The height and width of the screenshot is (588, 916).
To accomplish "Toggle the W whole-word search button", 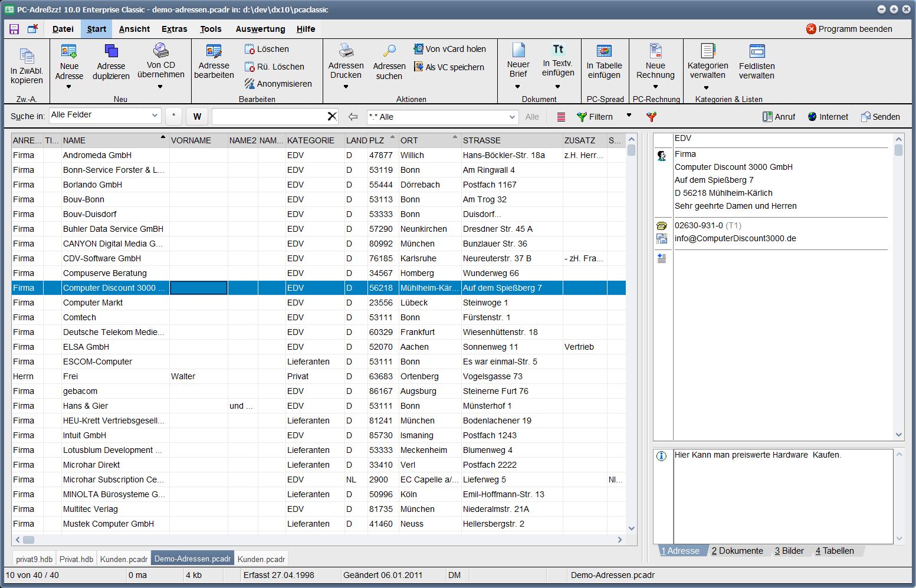I will click(197, 116).
